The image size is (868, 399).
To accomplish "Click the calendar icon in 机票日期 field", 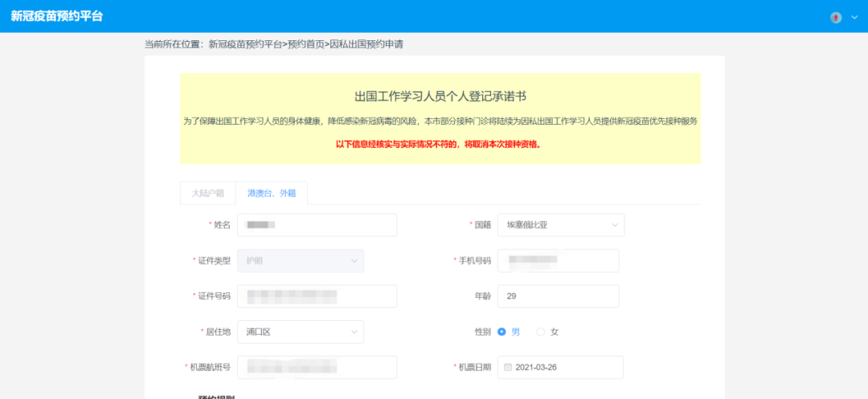I will click(508, 367).
